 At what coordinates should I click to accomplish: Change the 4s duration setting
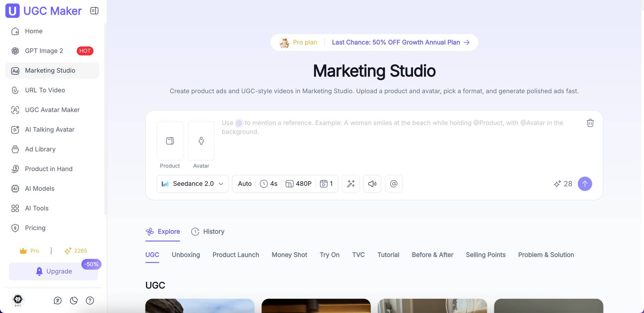[x=269, y=184]
